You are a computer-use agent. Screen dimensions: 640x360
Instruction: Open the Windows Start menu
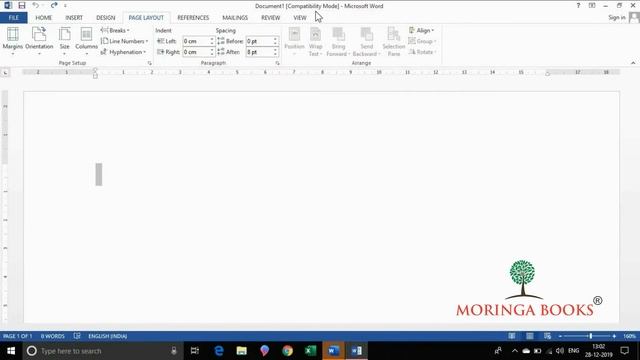point(11,351)
